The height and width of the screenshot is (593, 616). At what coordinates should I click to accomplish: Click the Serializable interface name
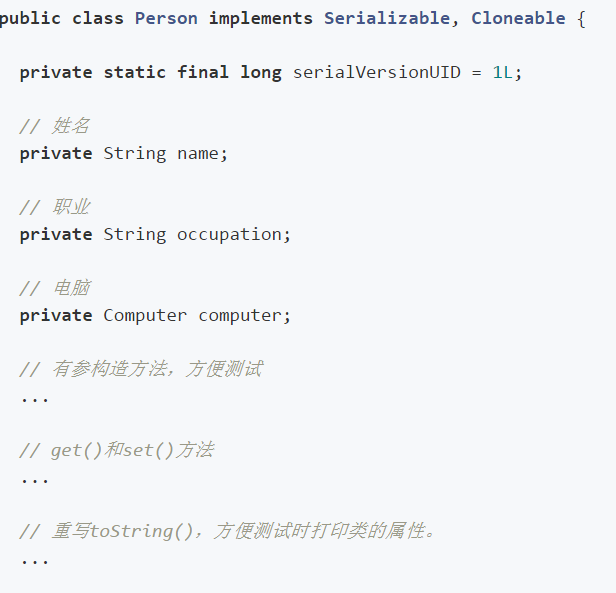[392, 19]
